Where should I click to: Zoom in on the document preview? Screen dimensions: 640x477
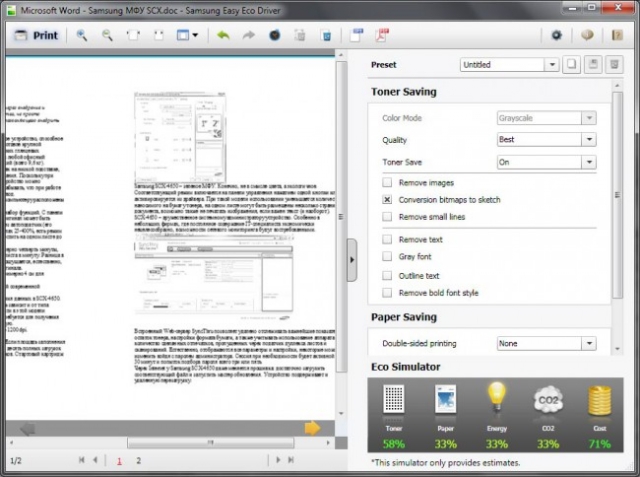(x=81, y=35)
